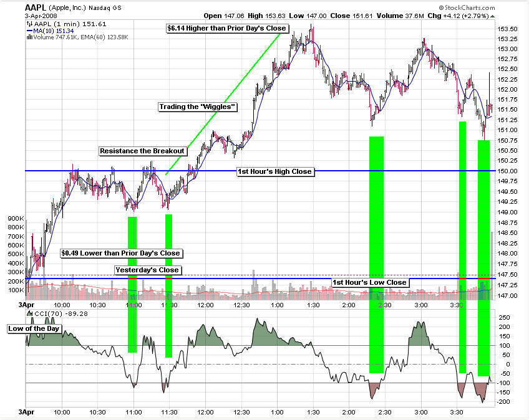Click the High 153.63 value
The height and width of the screenshot is (420, 529).
click(x=266, y=16)
